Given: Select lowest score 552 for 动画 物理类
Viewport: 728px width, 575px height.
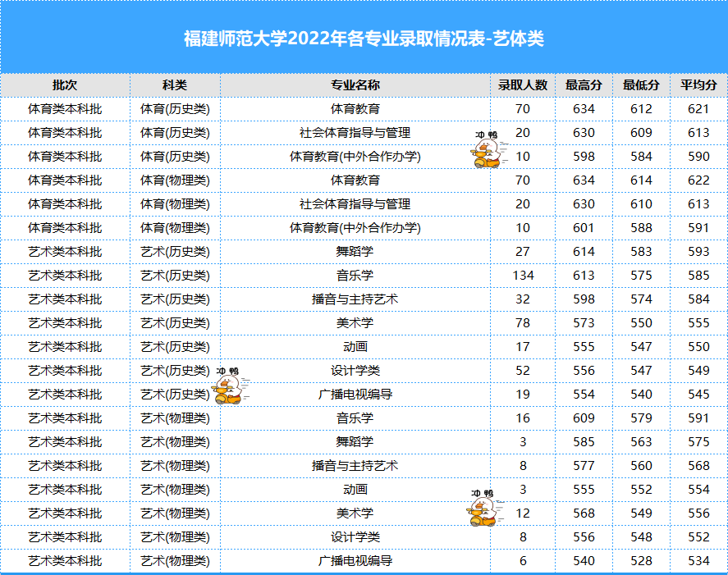Looking at the screenshot, I should tap(641, 490).
